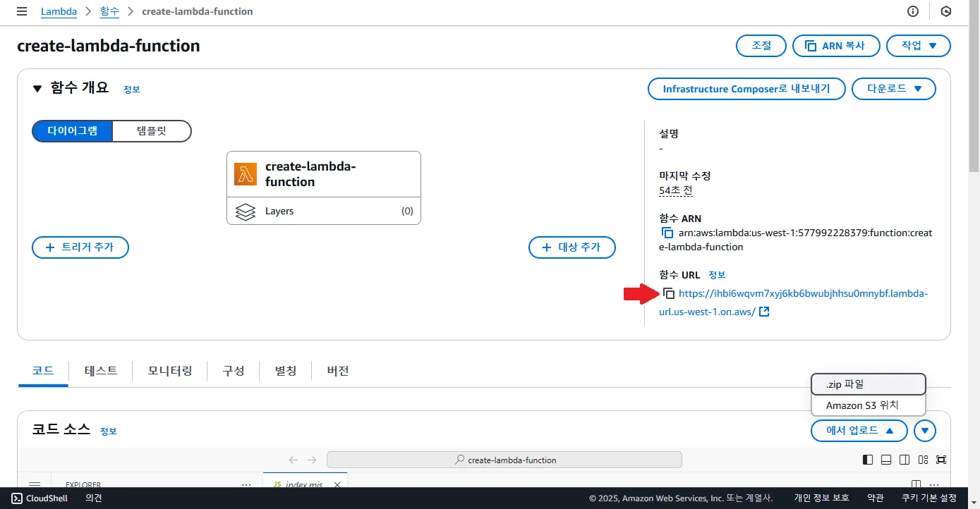This screenshot has width=980, height=509.
Task: Go forward with the editor right arrow
Action: click(x=312, y=460)
